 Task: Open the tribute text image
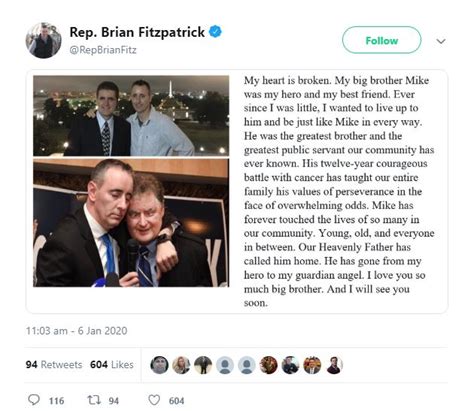[339, 191]
